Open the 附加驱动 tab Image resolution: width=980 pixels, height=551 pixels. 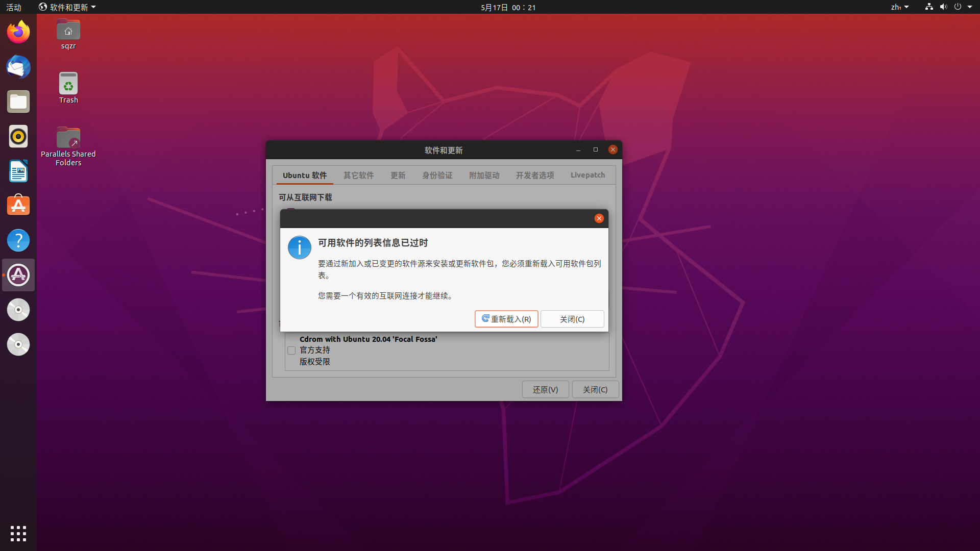pos(484,176)
